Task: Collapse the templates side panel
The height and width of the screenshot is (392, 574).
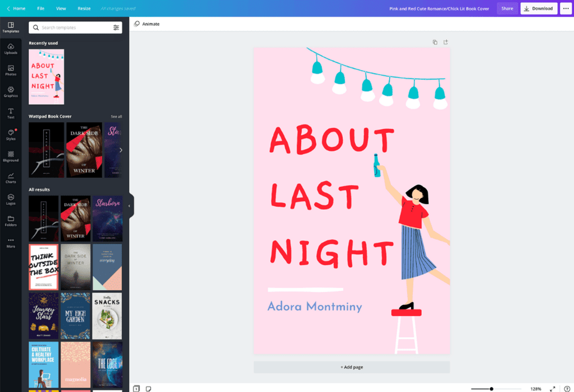Action: point(129,205)
